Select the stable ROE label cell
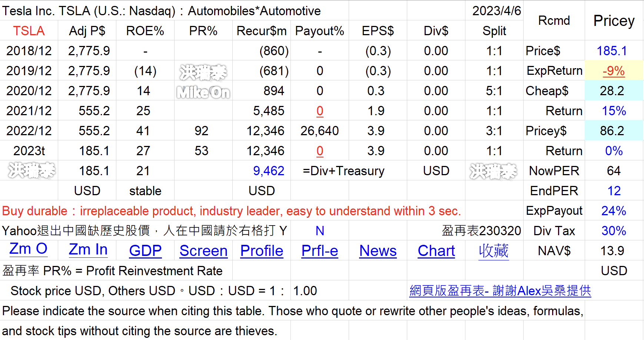Image resolution: width=644 pixels, height=340 pixels. (x=145, y=191)
